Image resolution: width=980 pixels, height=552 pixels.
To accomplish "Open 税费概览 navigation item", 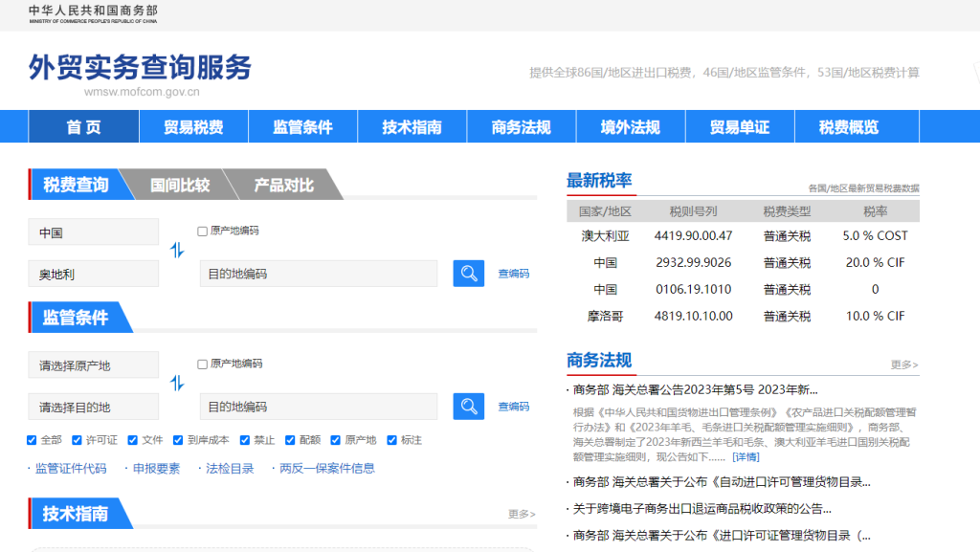I will (850, 127).
